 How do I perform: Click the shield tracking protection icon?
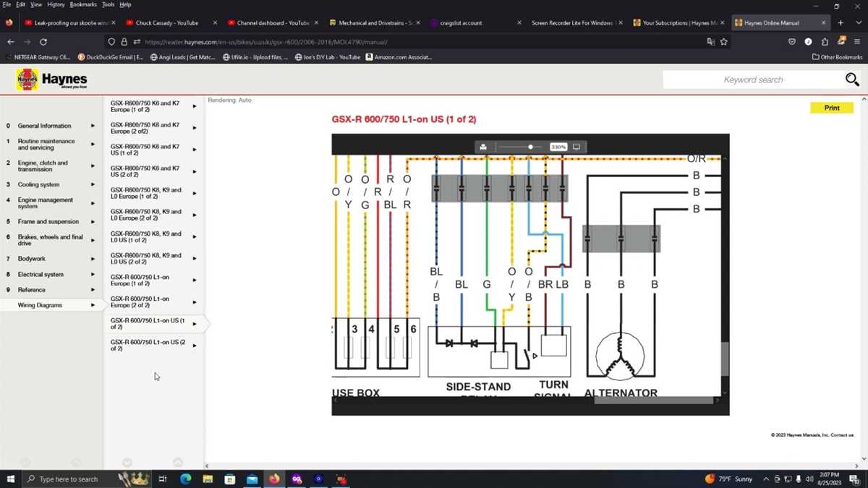[x=111, y=42]
